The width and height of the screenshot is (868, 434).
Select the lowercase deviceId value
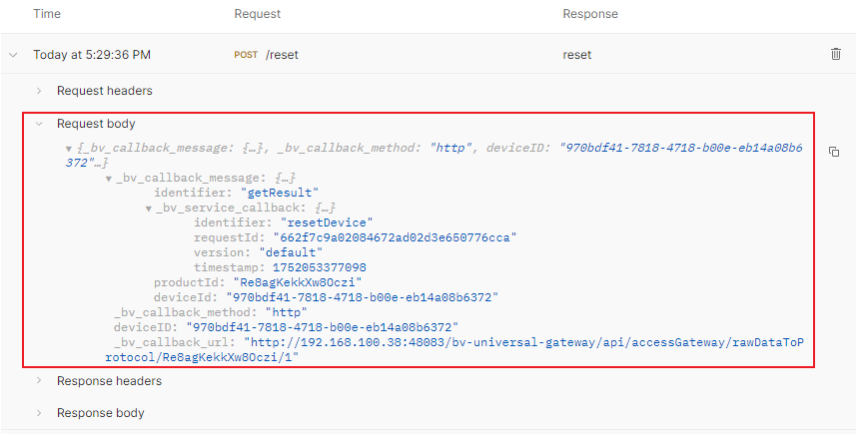(x=362, y=297)
